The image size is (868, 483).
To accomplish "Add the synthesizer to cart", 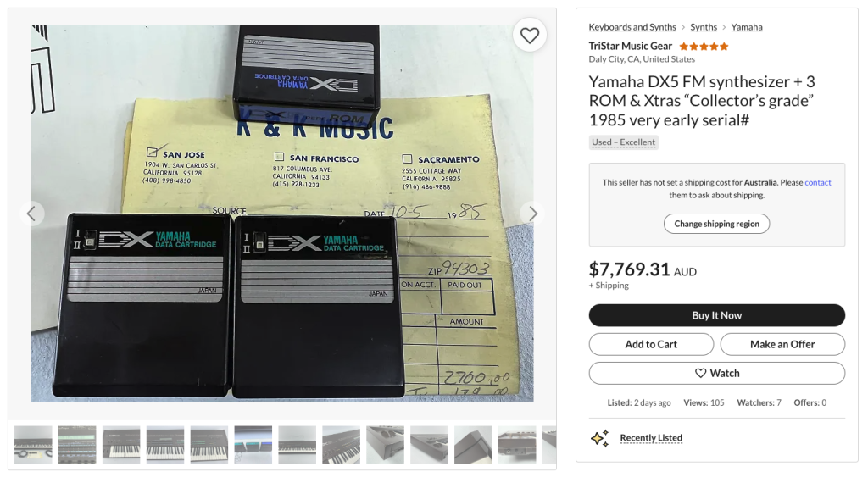I will [x=651, y=344].
